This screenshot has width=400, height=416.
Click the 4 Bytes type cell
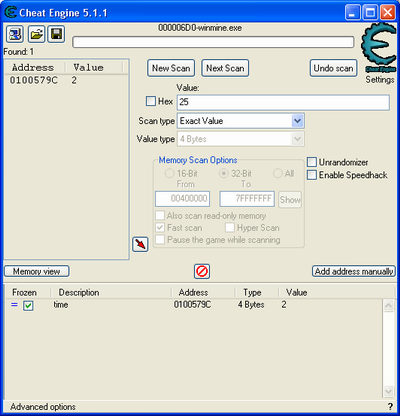click(x=251, y=305)
